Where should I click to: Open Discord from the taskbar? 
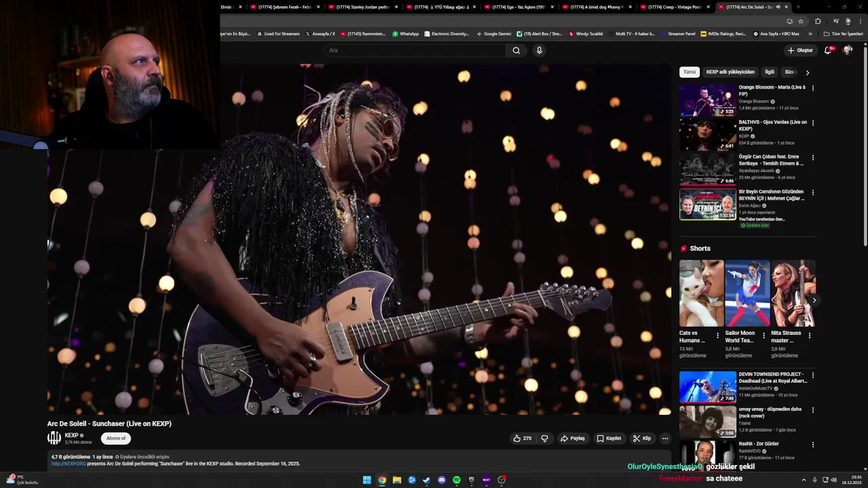click(441, 480)
